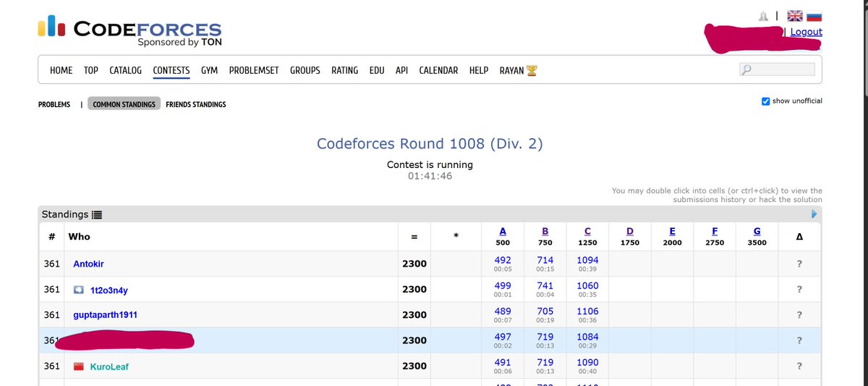Click the delta column header
This screenshot has width=868, height=386.
[799, 237]
